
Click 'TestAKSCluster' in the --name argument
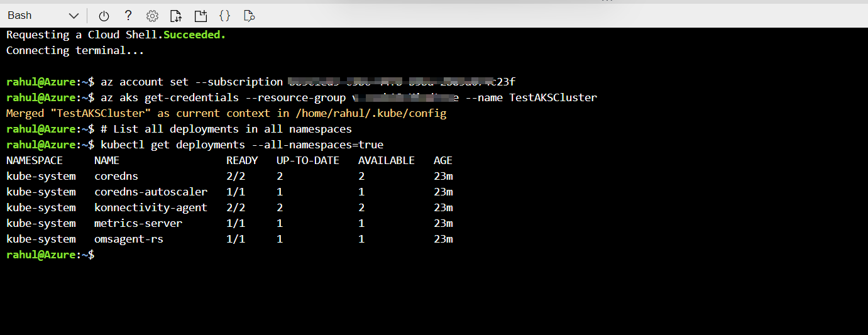[x=553, y=97]
